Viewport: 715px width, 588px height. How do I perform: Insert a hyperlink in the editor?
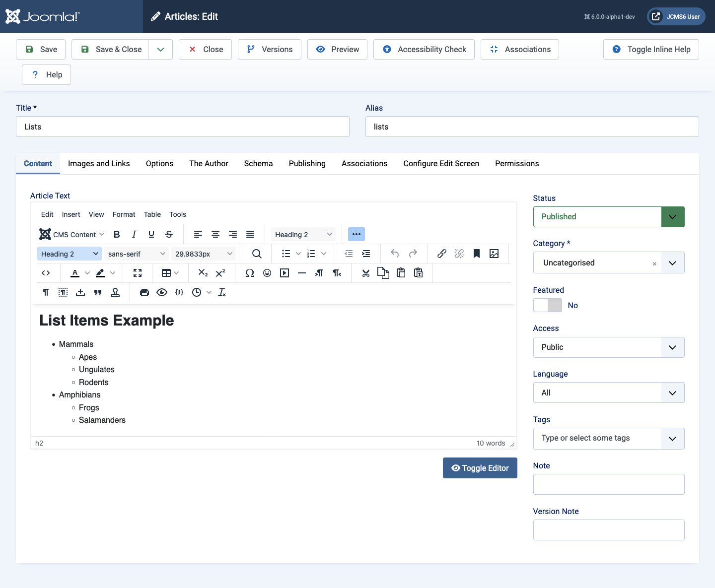coord(441,254)
